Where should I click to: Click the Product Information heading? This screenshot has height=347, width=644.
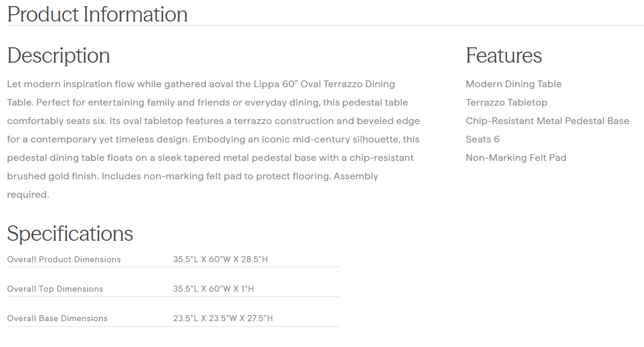coord(97,14)
